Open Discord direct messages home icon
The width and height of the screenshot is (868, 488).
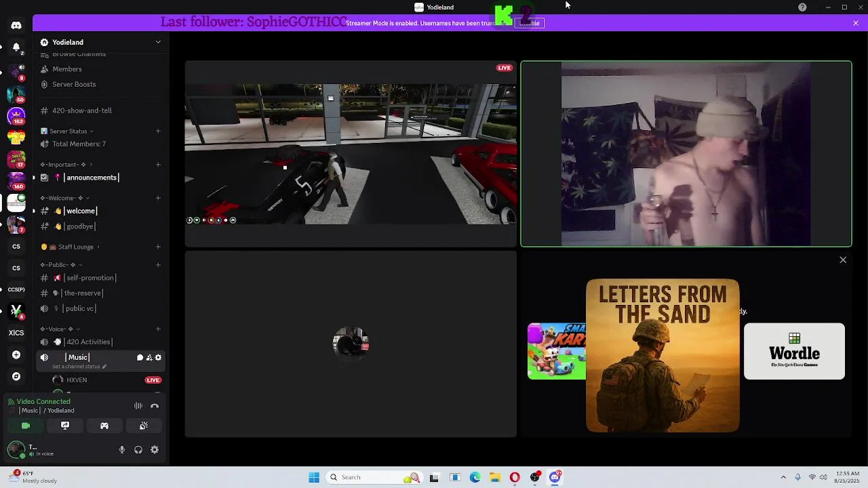pyautogui.click(x=16, y=26)
